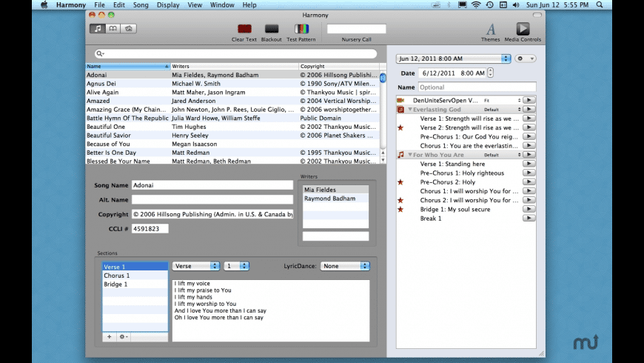Open Fit scaling dropdown for DenUniteServOpen
644x363 pixels.
(502, 100)
